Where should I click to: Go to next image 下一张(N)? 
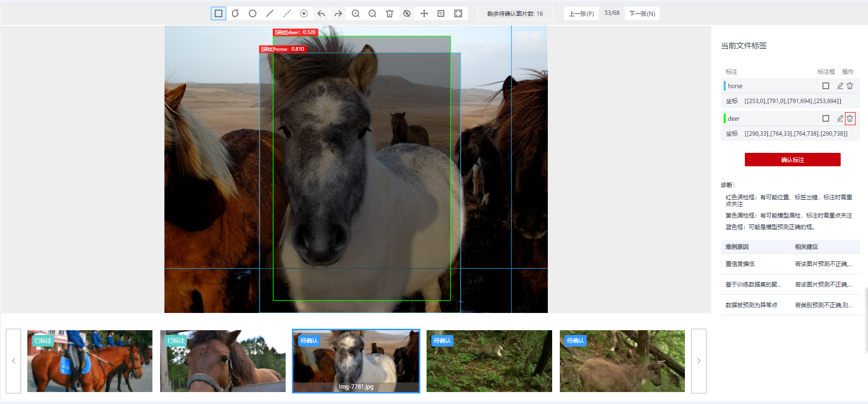[x=642, y=13]
